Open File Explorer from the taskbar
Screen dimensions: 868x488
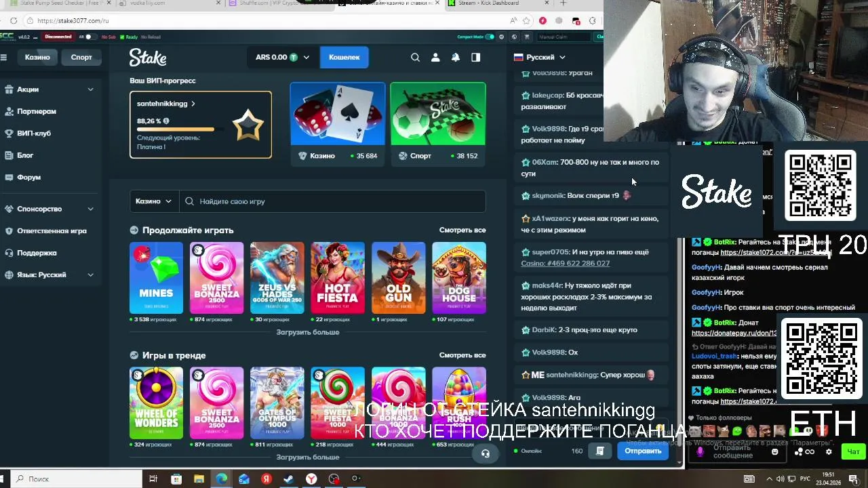199,479
